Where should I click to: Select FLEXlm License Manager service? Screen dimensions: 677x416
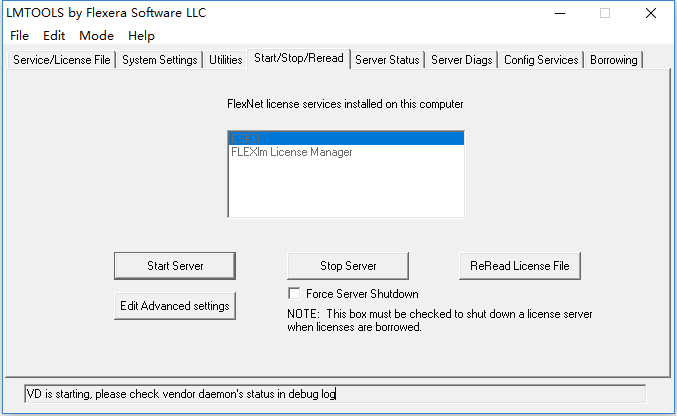tap(292, 152)
